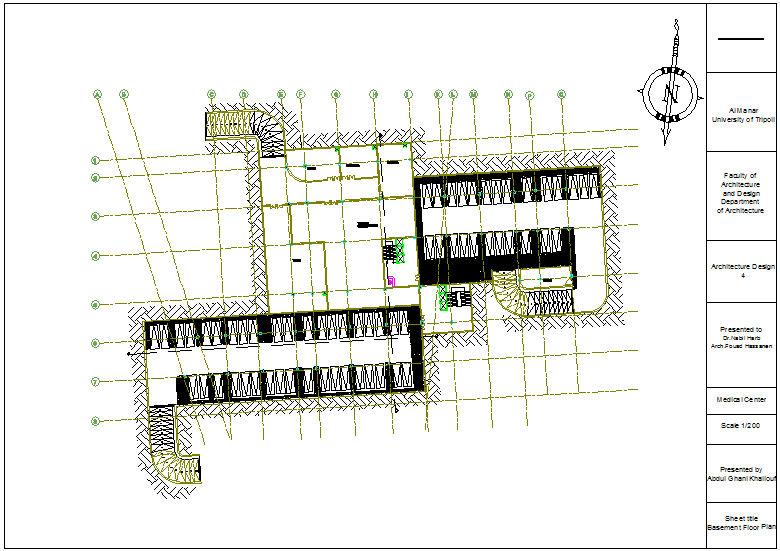
Task: Click the 'Presented to' label
Action: point(741,329)
